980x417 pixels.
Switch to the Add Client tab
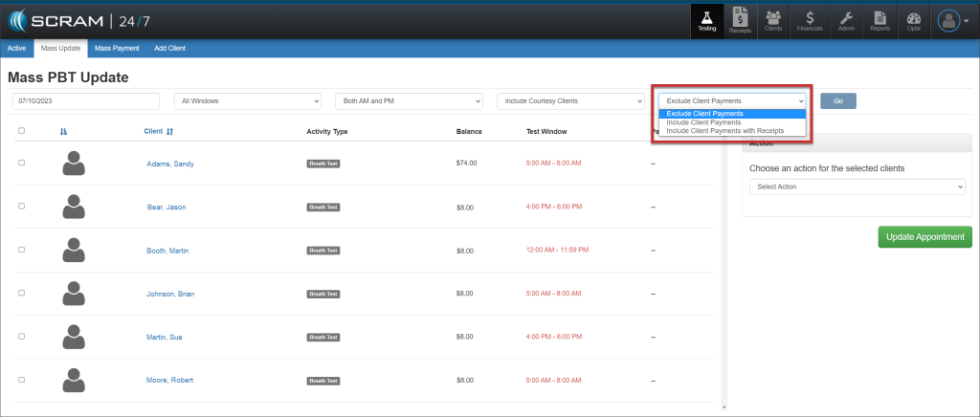point(169,48)
